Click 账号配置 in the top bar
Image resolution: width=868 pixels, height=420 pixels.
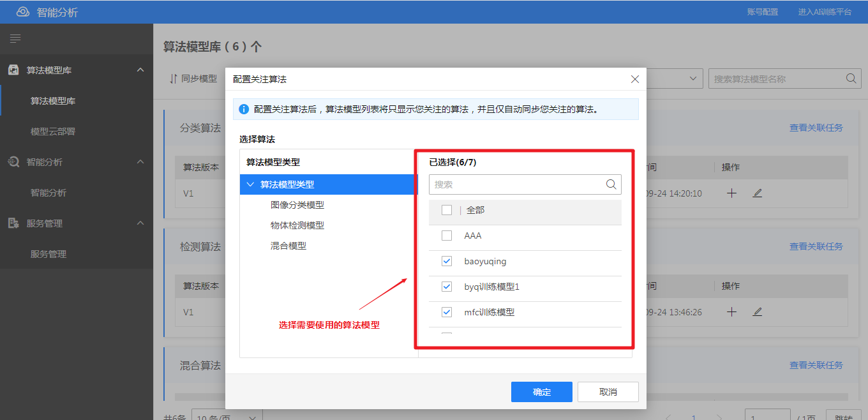tap(763, 11)
